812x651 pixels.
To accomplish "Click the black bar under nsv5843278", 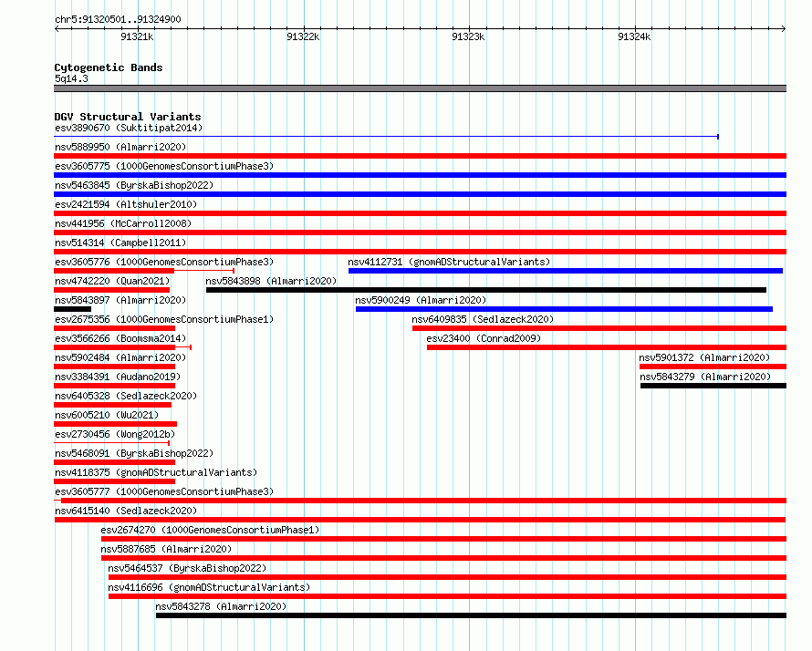I will (x=472, y=615).
